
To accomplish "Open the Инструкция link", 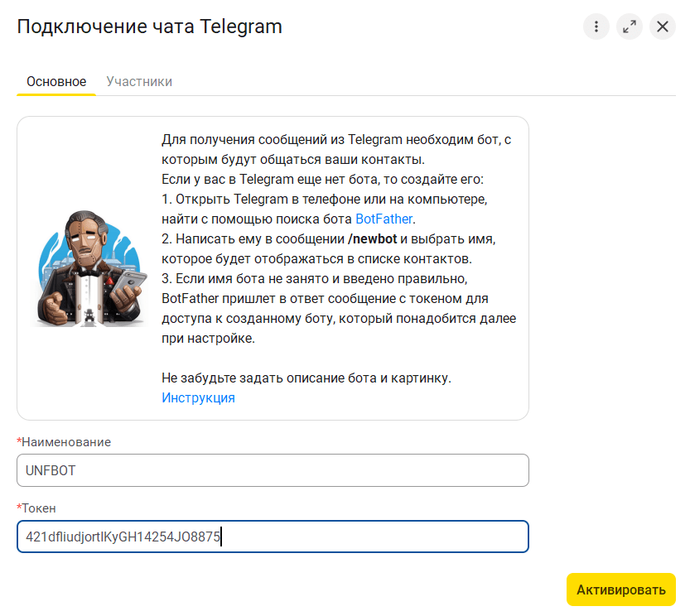I will (198, 397).
